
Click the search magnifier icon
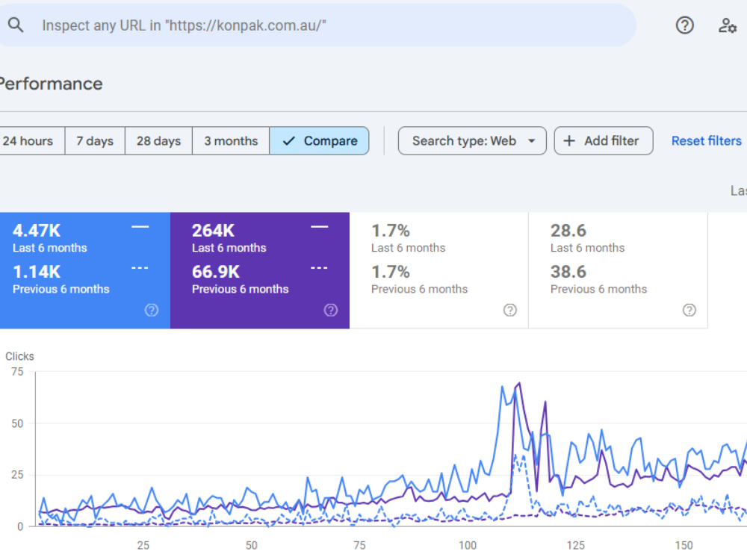(x=15, y=25)
